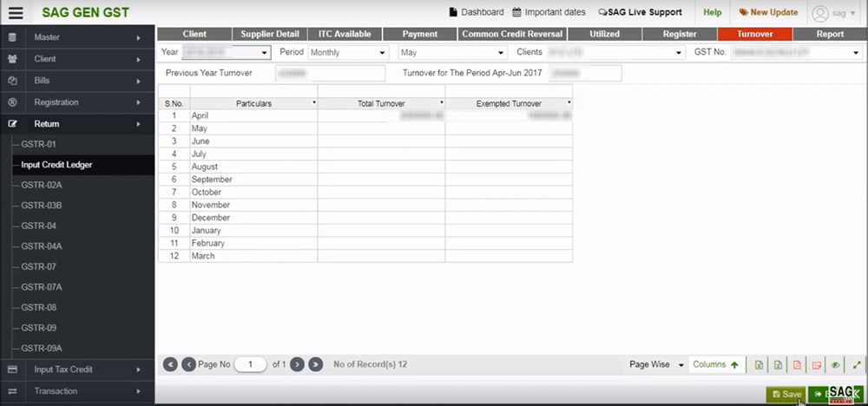
Task: Toggle the eye preview icon
Action: [x=836, y=365]
